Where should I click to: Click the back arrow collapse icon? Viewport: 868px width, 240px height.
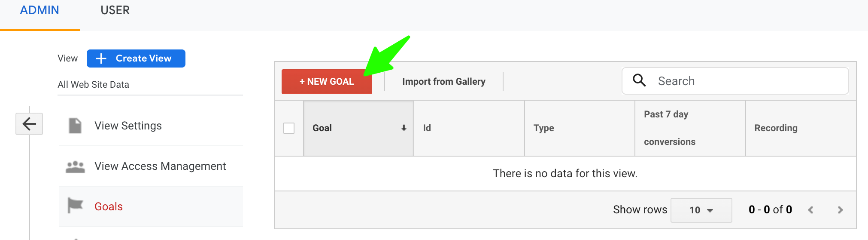click(29, 124)
